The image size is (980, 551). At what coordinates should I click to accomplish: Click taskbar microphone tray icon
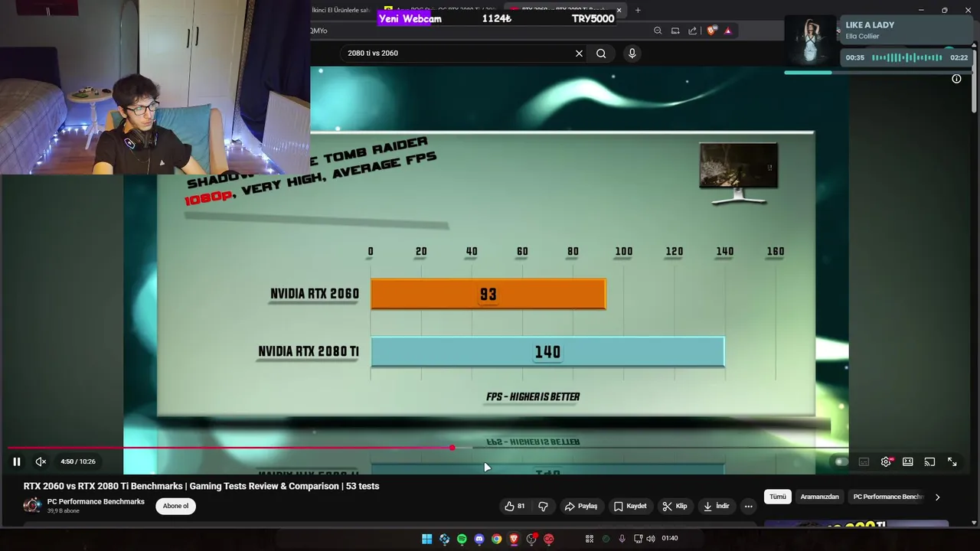(622, 539)
